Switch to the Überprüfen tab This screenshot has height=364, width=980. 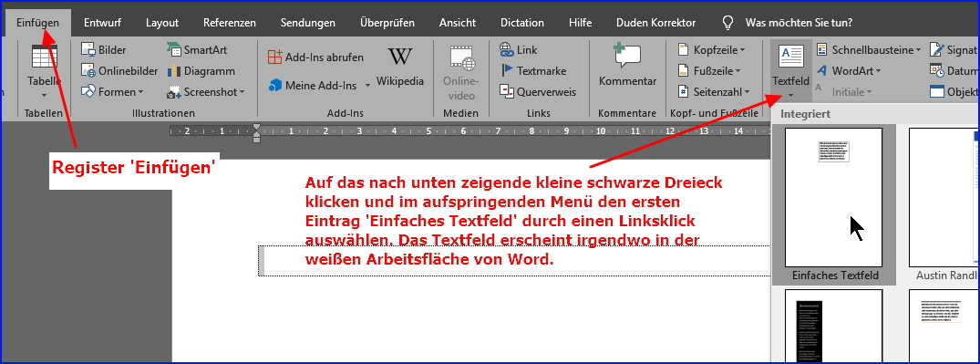click(387, 23)
